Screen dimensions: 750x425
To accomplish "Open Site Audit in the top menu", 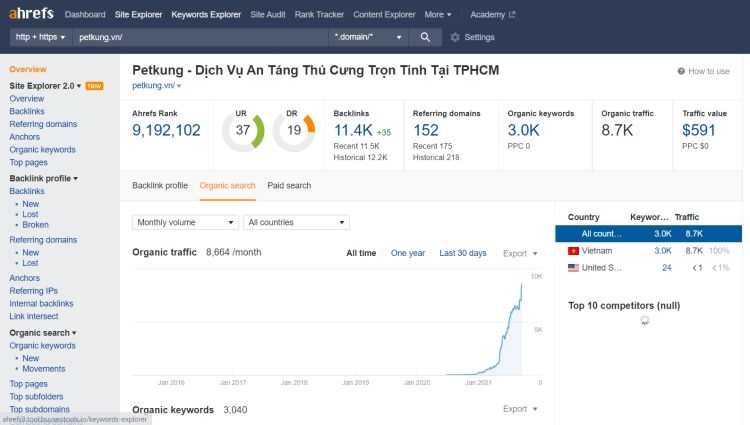I will click(x=268, y=14).
